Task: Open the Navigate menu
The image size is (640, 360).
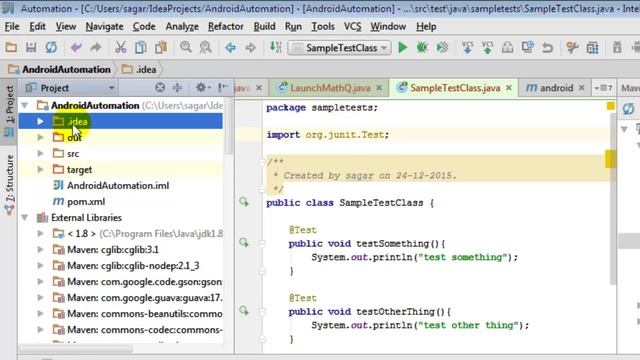Action: [x=104, y=27]
